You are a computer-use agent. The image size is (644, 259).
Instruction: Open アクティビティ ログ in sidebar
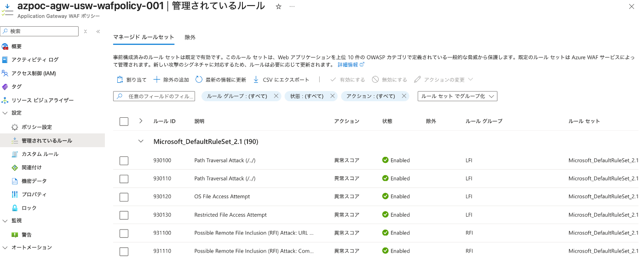coord(35,60)
